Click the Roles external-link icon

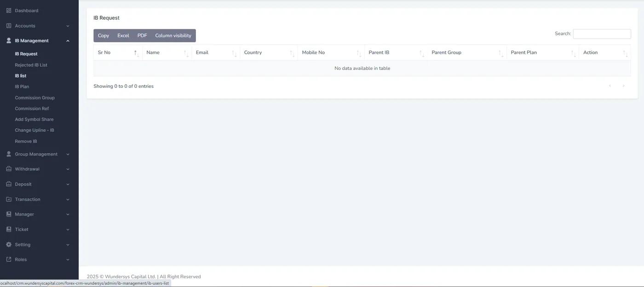9,259
